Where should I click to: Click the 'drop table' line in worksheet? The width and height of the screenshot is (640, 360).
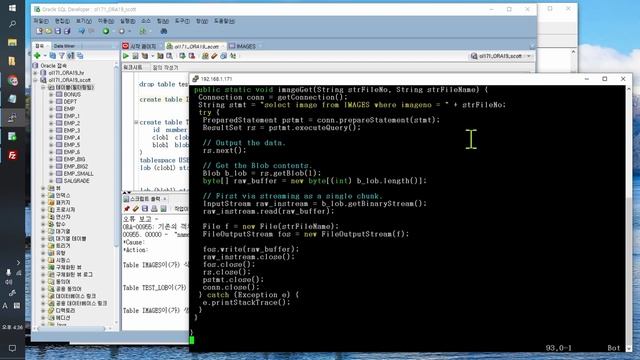pyautogui.click(x=163, y=84)
